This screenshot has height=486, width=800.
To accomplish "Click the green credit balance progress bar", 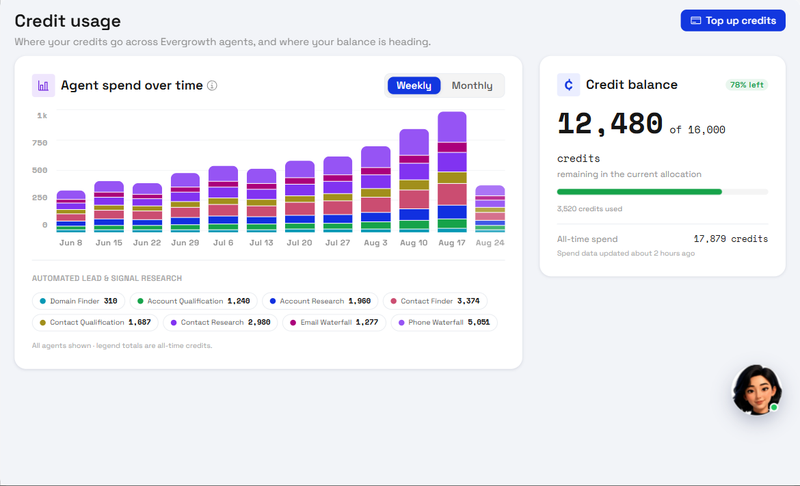I will pyautogui.click(x=639, y=192).
